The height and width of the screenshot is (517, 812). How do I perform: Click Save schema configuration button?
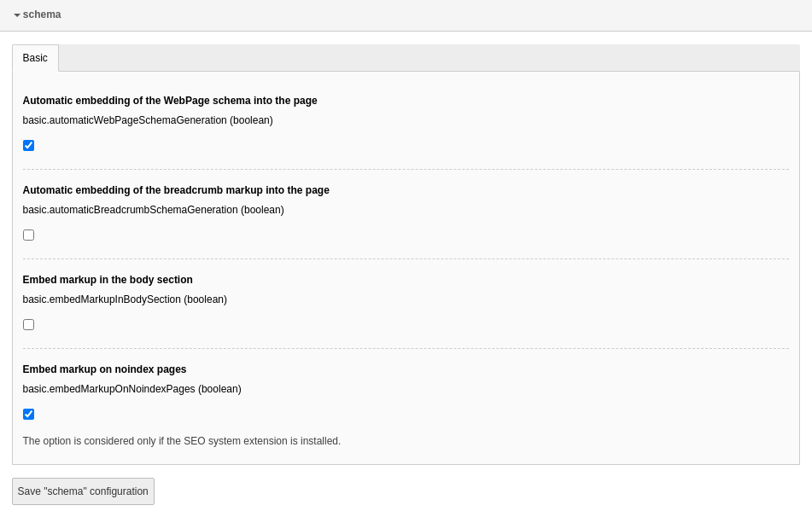coord(82,491)
